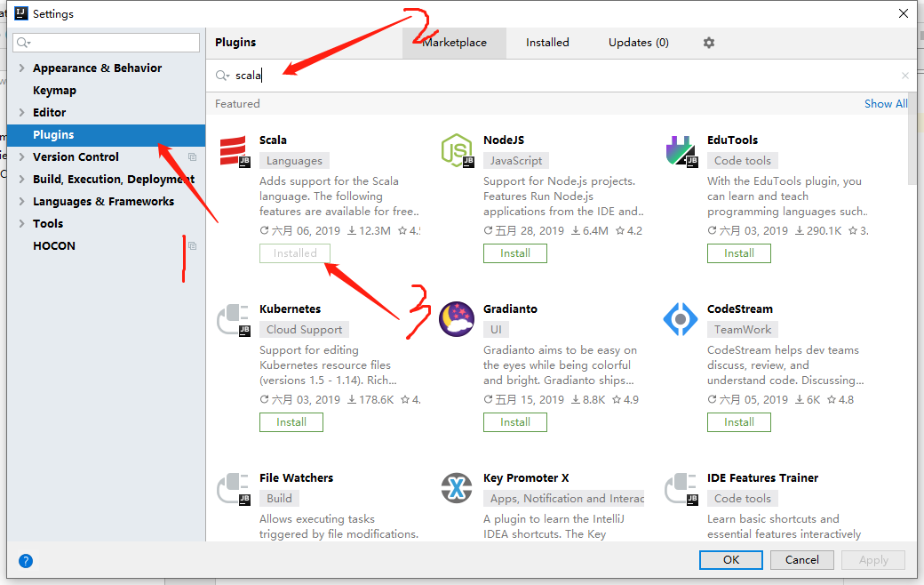924x585 pixels.
Task: Open the Scala plugin title
Action: [x=273, y=140]
